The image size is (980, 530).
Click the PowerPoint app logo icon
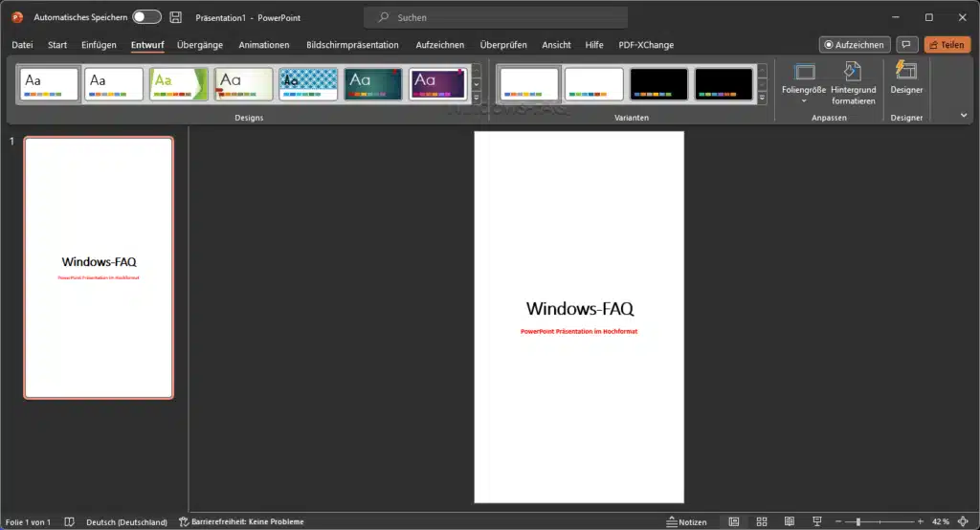point(17,17)
